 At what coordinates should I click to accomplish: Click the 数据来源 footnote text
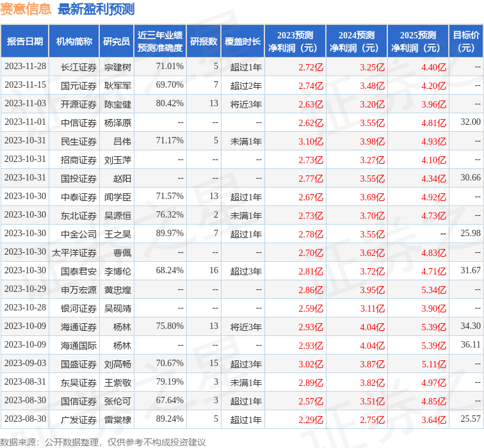pyautogui.click(x=103, y=442)
